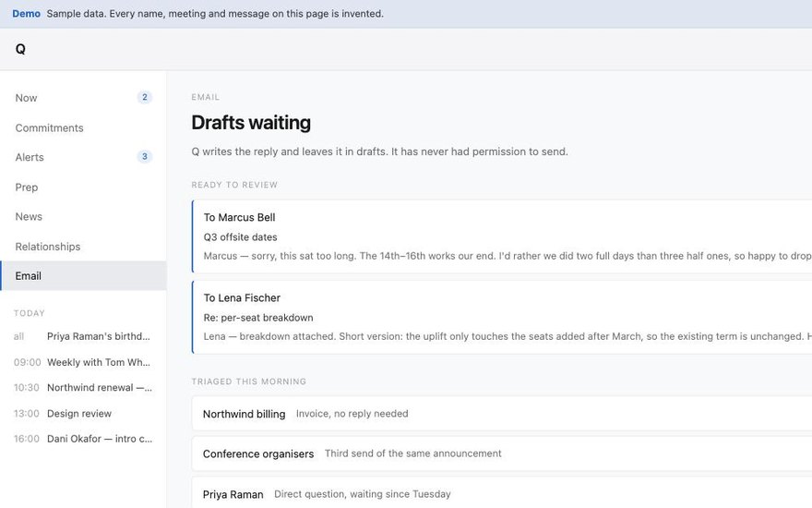The height and width of the screenshot is (508, 812).
Task: Click the Demo label in the banner
Action: coord(27,14)
